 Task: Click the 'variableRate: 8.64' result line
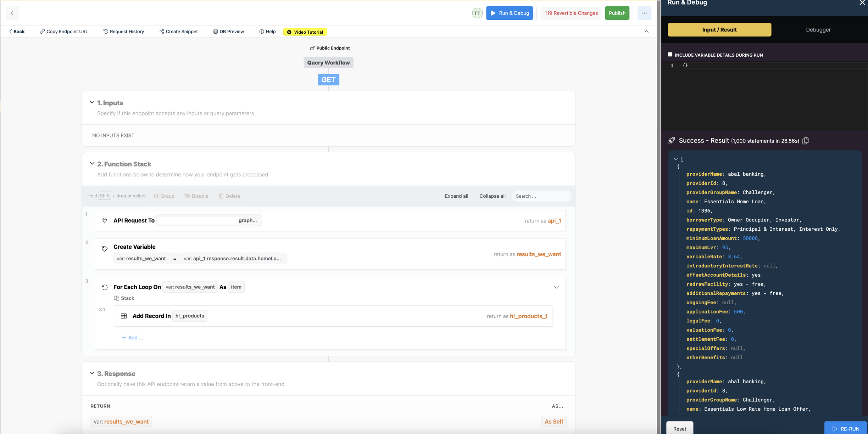click(714, 257)
